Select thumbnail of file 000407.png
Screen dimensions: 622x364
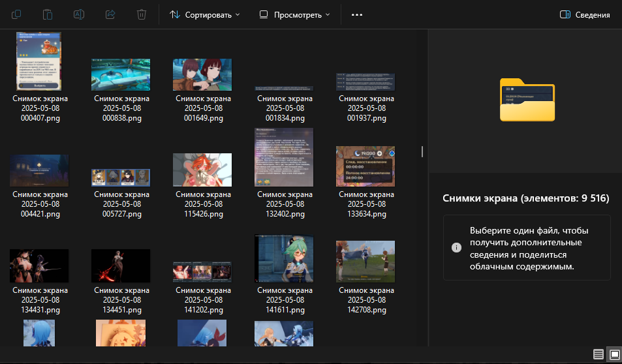point(39,61)
